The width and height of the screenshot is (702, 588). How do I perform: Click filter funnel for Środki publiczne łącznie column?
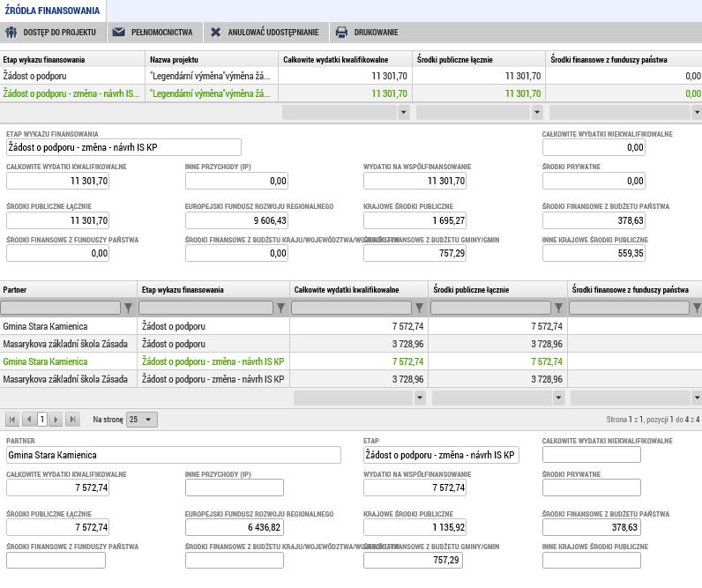558,308
